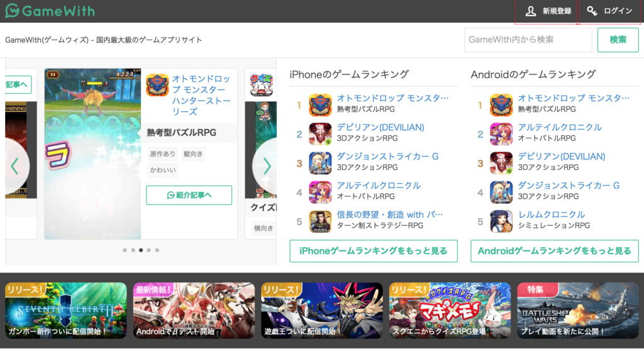The image size is (644, 351).
Task: Focus the GameWith内から検索 search field
Action: (528, 40)
